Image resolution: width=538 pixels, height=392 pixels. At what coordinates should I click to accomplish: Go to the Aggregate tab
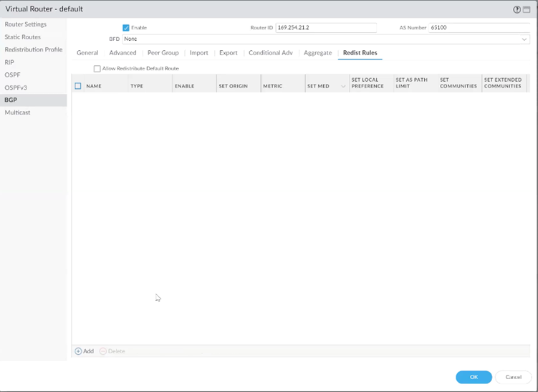317,53
